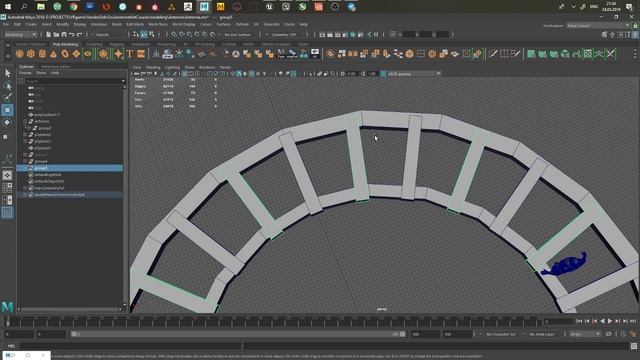Click the MEL command line input
This screenshot has height=360, width=640.
[x=131, y=346]
